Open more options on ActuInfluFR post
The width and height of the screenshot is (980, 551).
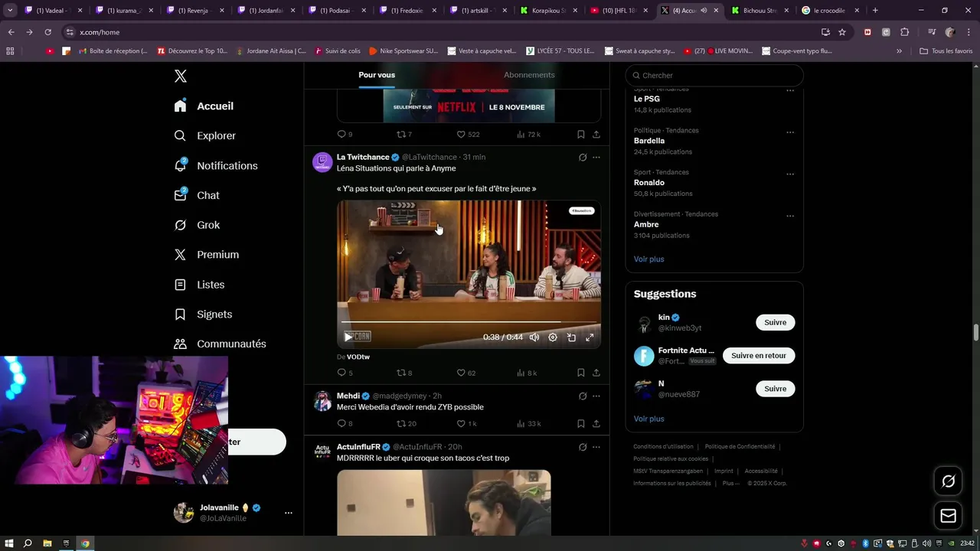pos(596,447)
